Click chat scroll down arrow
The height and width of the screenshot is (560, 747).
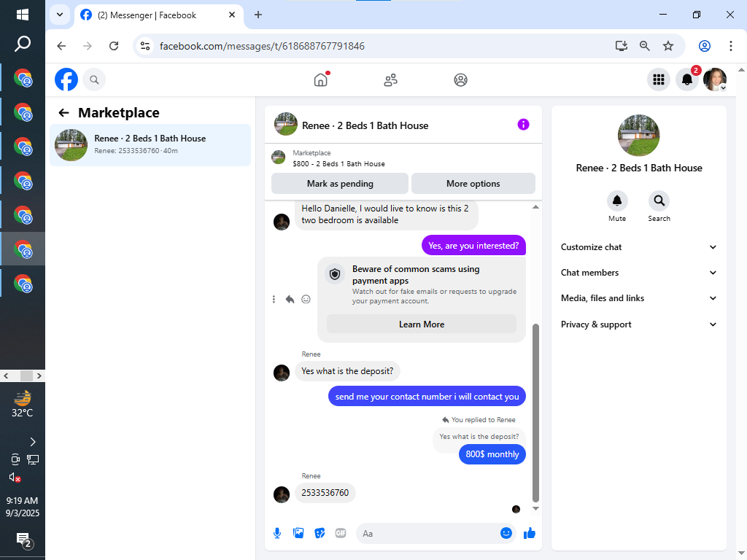click(x=535, y=508)
